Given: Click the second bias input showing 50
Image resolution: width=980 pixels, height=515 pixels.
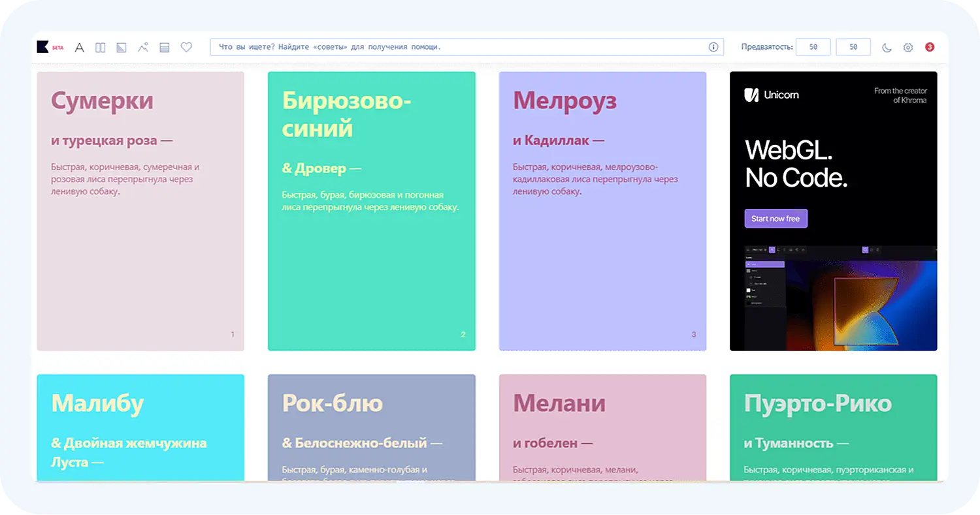Looking at the screenshot, I should [x=853, y=47].
